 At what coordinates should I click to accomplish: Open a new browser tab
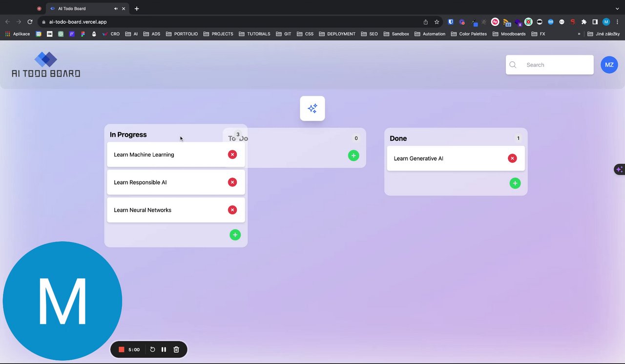coord(137,9)
